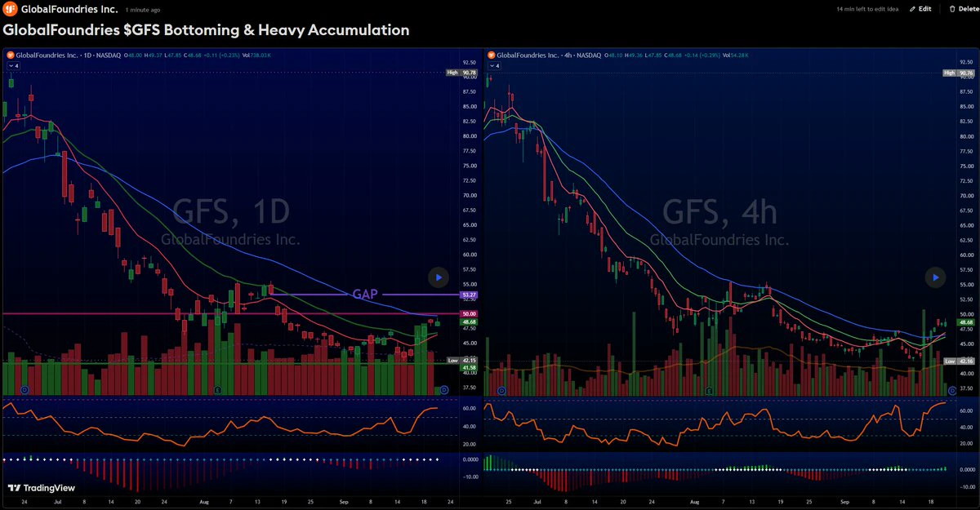Click the green 48.68 current price label on 1D chart

tap(469, 322)
